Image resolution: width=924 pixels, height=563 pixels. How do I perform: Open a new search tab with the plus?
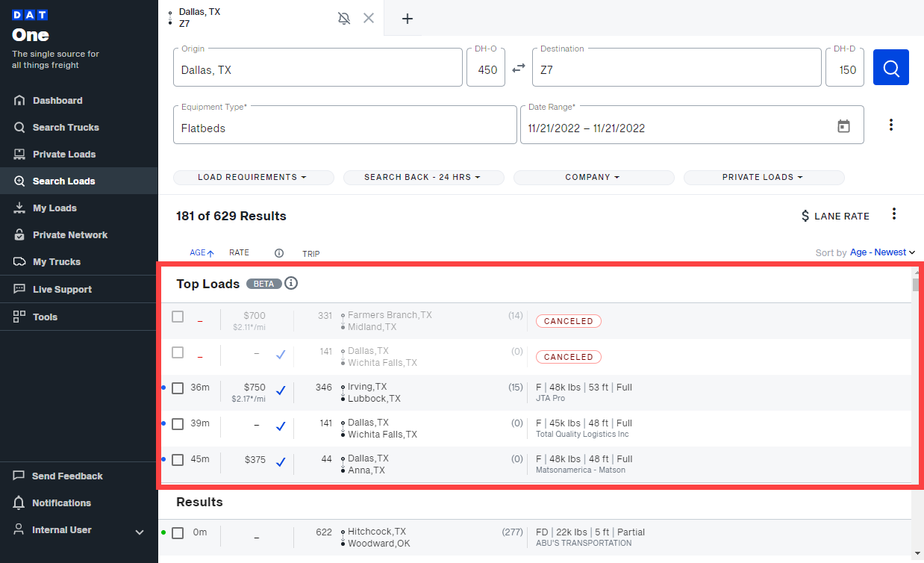(406, 18)
